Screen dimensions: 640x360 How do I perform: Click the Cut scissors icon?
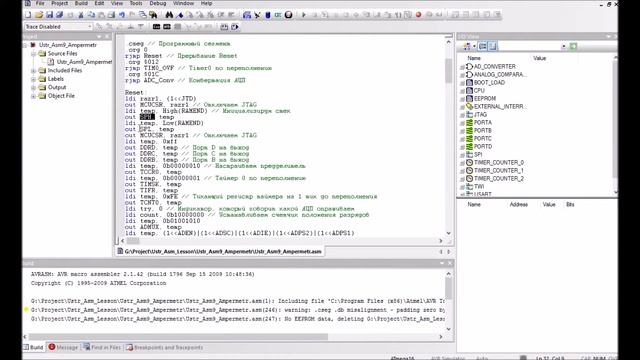81,15
